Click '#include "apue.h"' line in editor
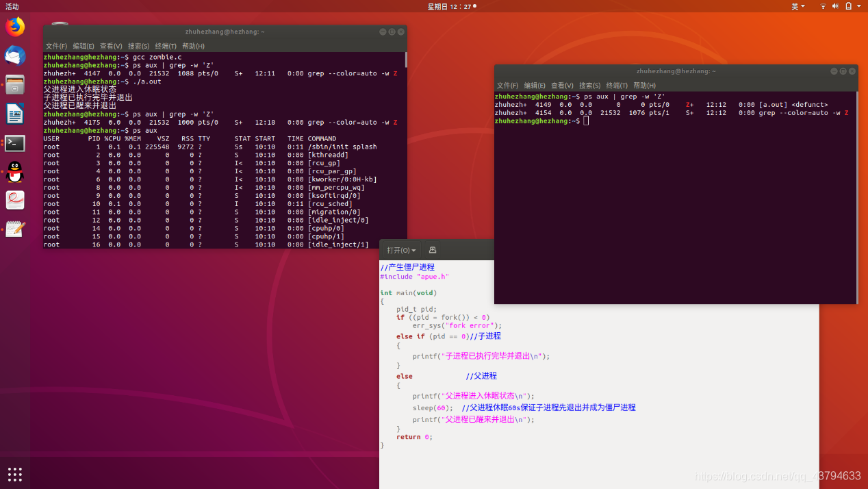The height and width of the screenshot is (489, 868). tap(415, 277)
